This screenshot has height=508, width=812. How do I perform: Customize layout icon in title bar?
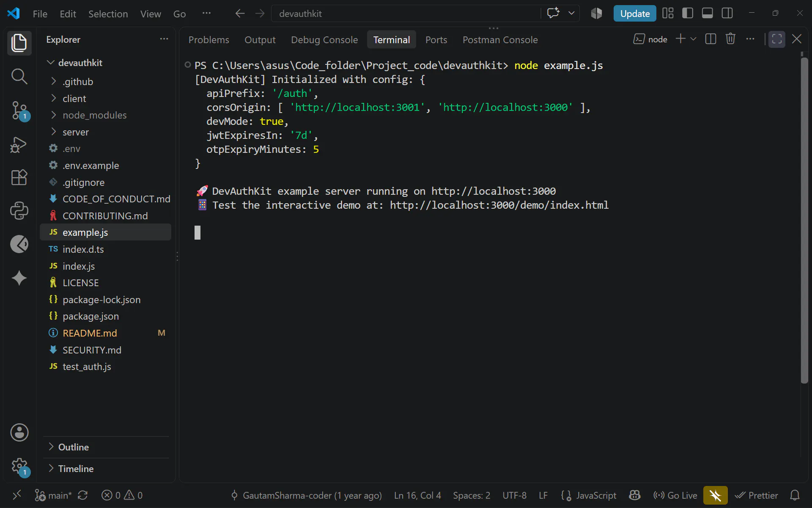click(668, 13)
